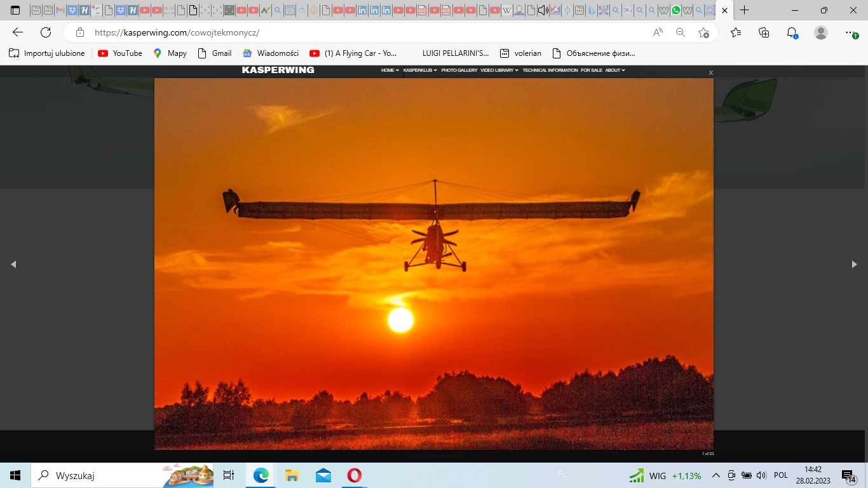The height and width of the screenshot is (488, 868).
Task: Open a new browser tab
Action: 745,10
